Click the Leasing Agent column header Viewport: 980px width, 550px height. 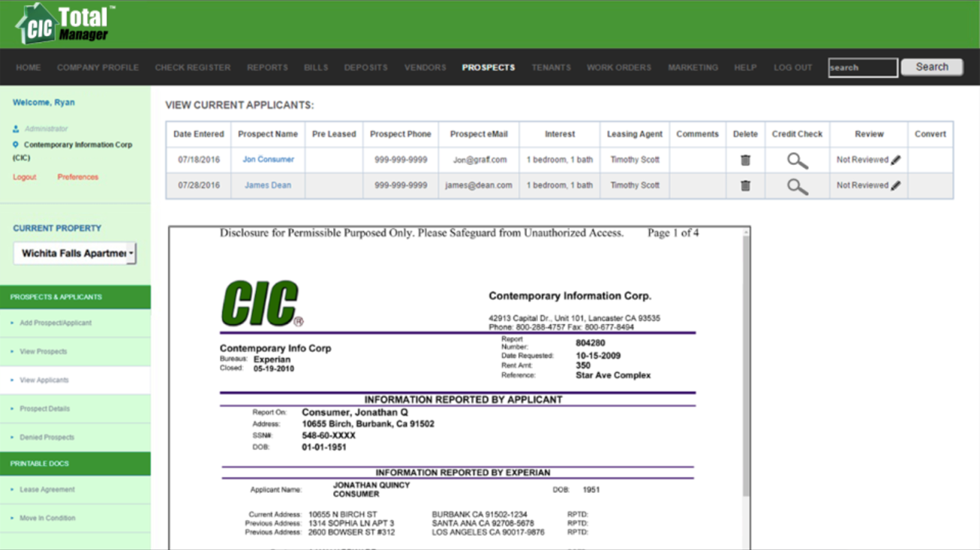[635, 134]
